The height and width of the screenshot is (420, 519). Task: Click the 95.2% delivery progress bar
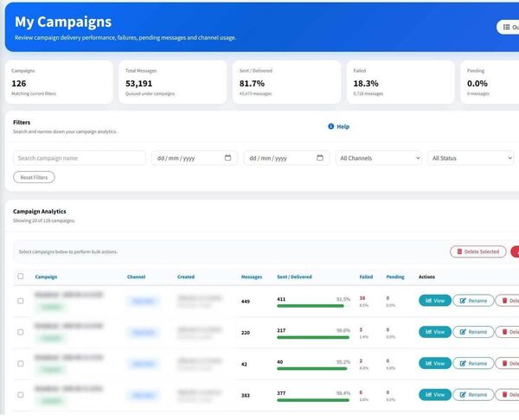click(313, 369)
